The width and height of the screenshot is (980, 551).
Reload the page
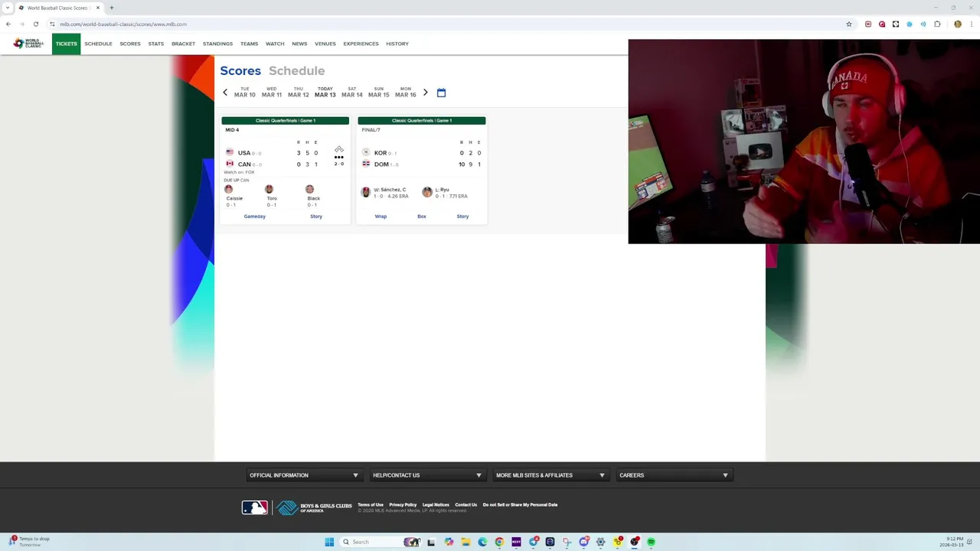pos(35,24)
